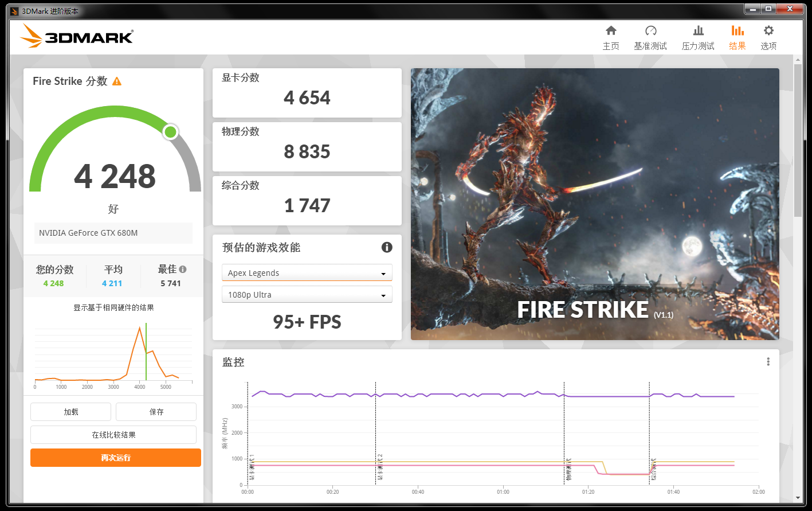Click the 加载 load button
The image size is (812, 511).
[x=70, y=412]
